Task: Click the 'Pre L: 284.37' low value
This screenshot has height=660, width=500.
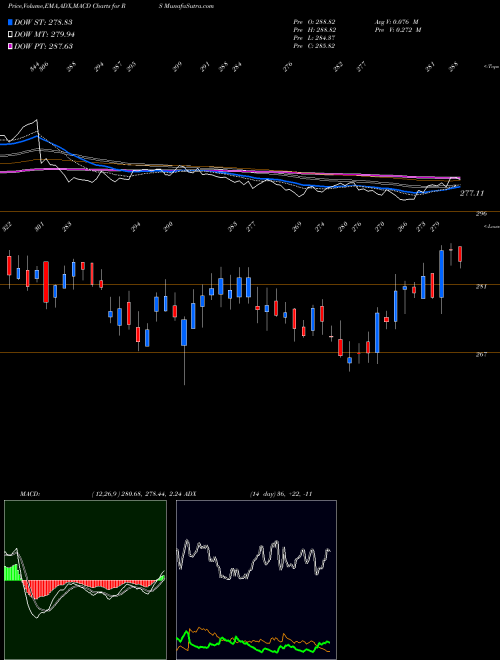Action: tap(314, 38)
